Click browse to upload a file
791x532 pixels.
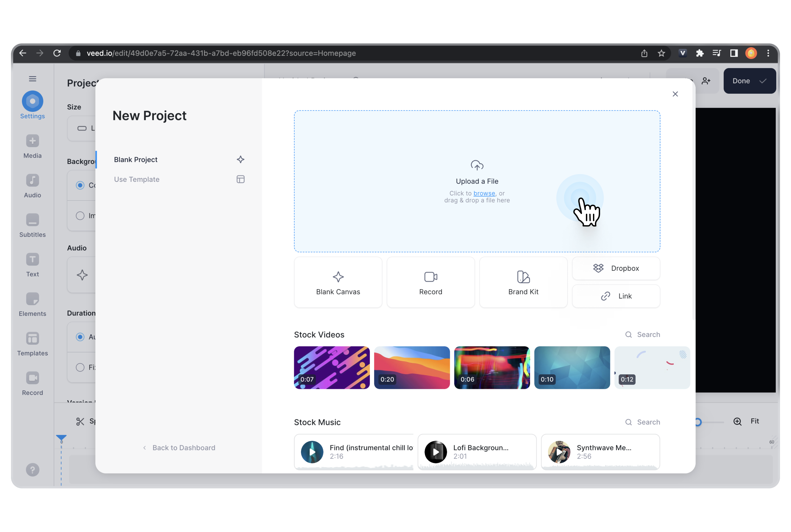[x=484, y=193]
